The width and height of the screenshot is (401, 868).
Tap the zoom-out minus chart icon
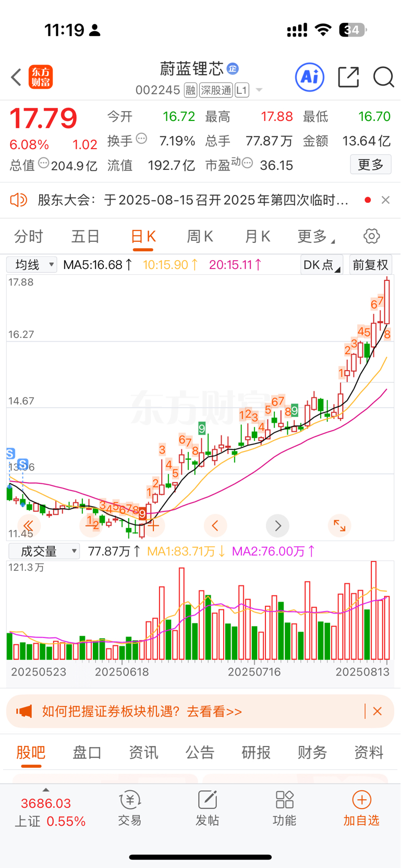[x=91, y=525]
